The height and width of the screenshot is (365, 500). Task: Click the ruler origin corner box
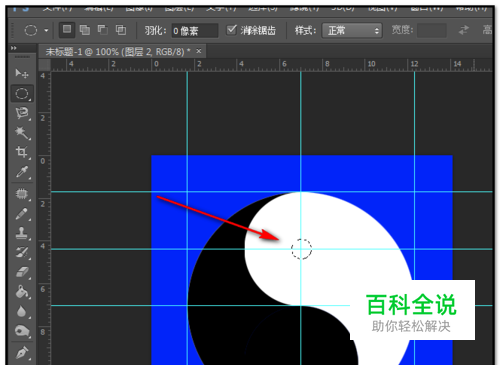click(44, 65)
